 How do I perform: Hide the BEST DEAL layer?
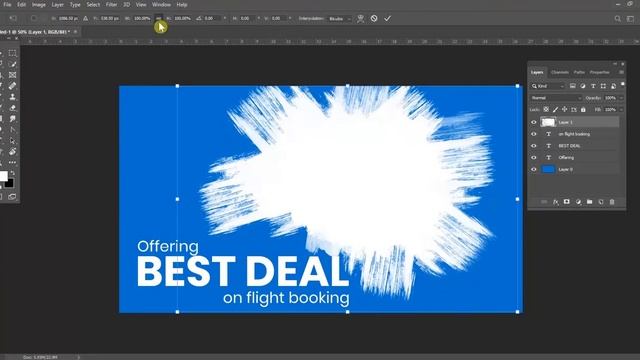[533, 146]
